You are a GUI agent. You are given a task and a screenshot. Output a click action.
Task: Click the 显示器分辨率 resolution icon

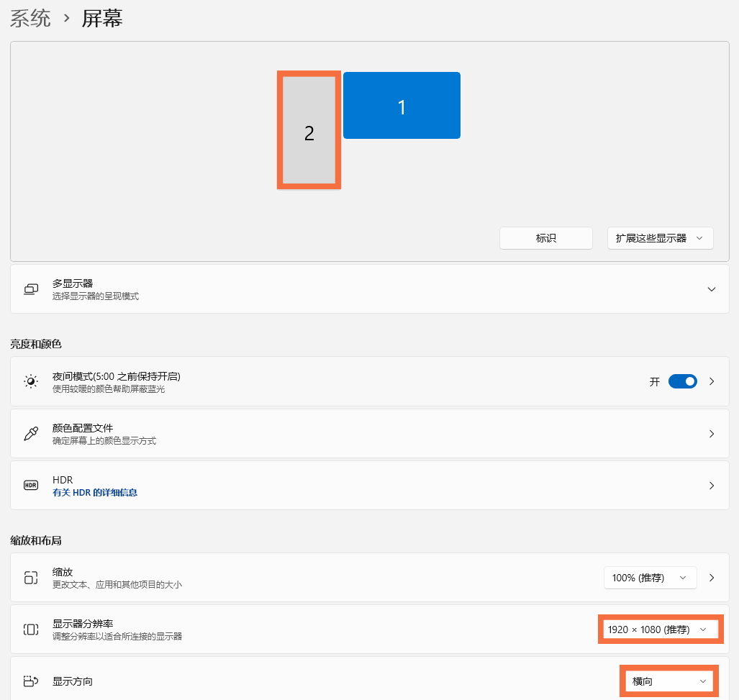(x=31, y=629)
